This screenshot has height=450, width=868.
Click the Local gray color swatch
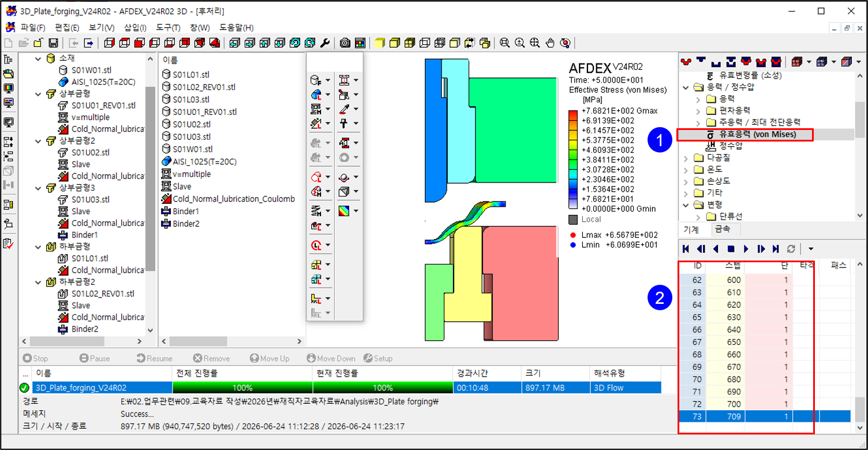click(573, 220)
